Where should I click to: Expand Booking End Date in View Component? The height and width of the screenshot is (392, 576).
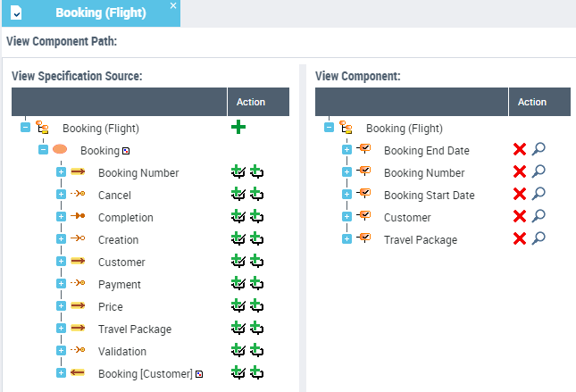click(346, 150)
